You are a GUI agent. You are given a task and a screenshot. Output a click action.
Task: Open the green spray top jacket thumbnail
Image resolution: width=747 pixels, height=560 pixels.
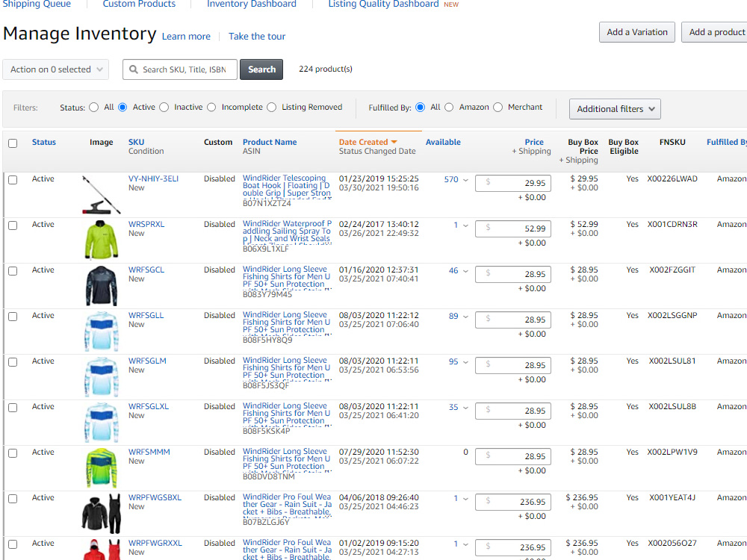point(101,240)
